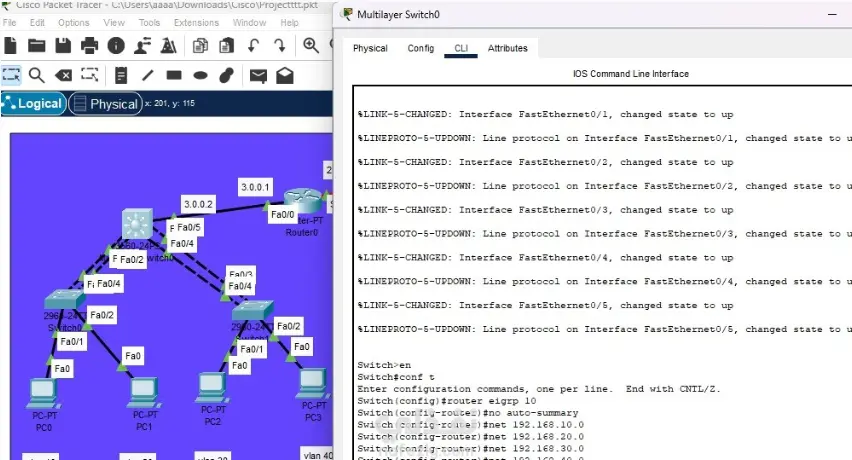Pick the Delete tool
This screenshot has height=460, width=852.
(x=63, y=75)
